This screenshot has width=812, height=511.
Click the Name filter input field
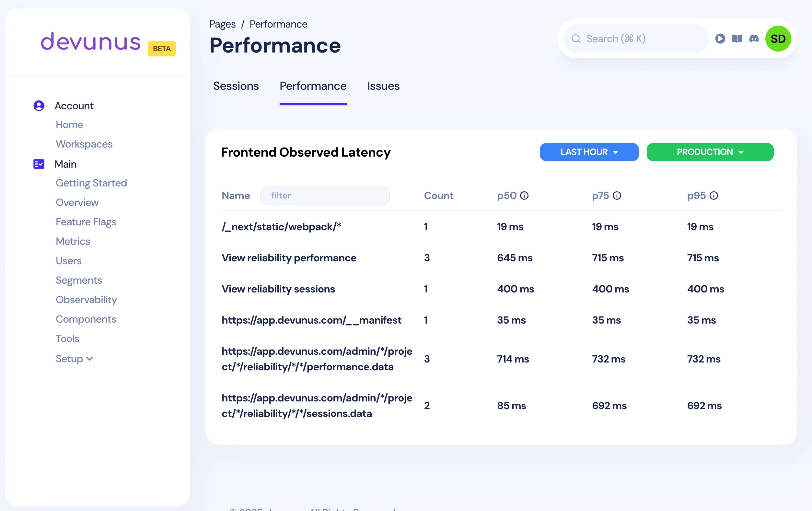(325, 195)
